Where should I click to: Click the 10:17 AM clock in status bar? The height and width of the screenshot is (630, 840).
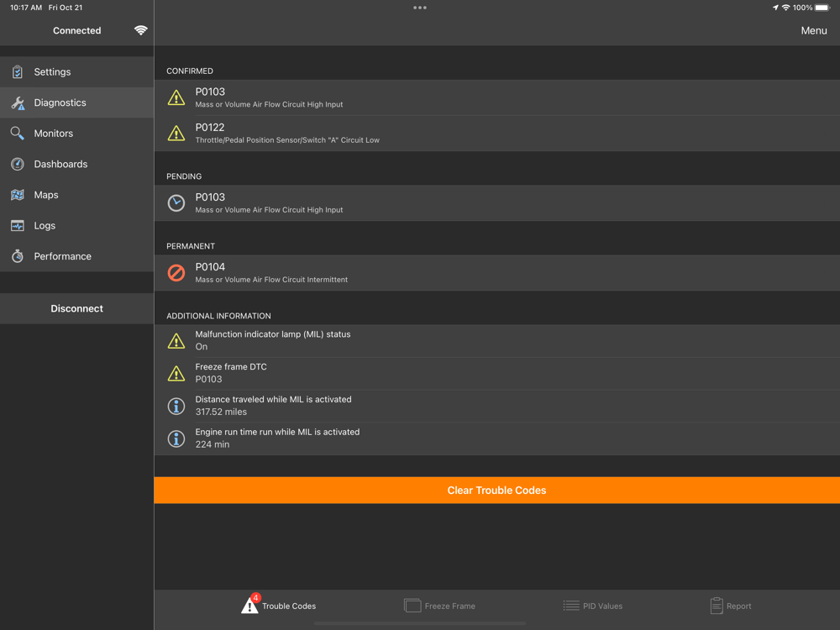point(26,8)
